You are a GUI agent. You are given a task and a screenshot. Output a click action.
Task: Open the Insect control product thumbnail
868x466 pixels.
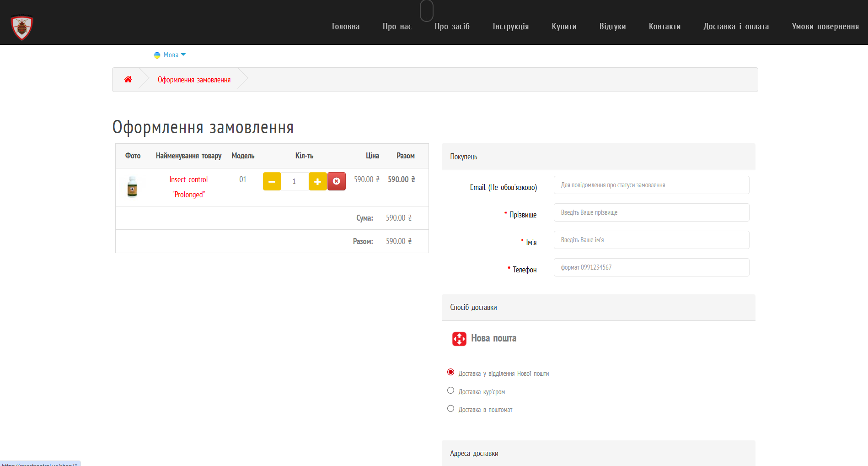pyautogui.click(x=132, y=187)
